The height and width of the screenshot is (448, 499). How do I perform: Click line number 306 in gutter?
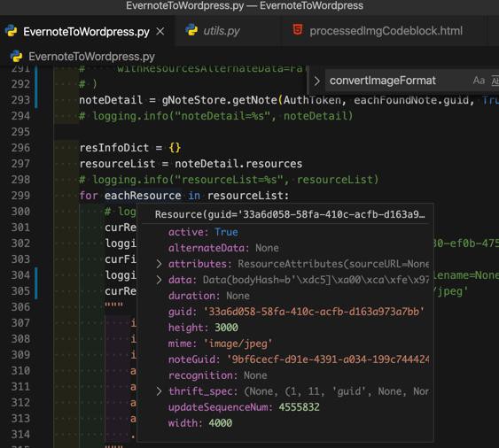pos(20,306)
